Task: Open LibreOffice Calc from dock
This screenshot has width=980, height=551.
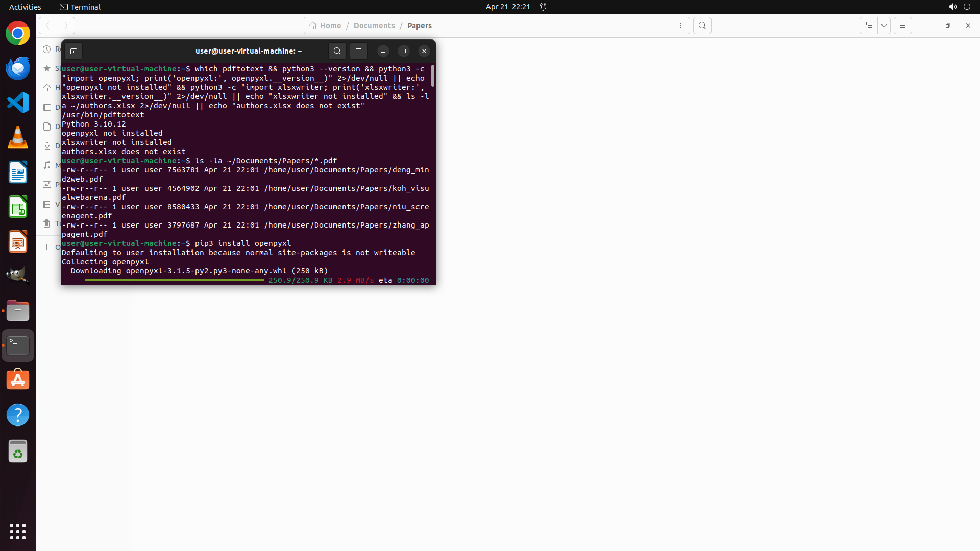Action: tap(18, 207)
